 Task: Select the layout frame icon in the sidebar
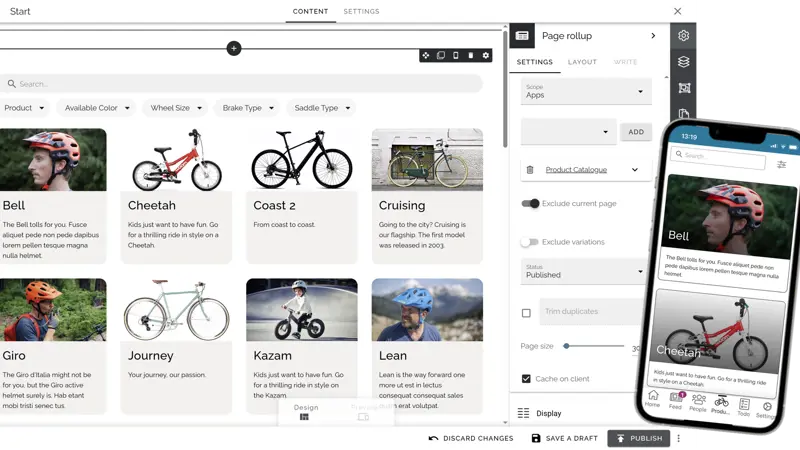pos(684,88)
